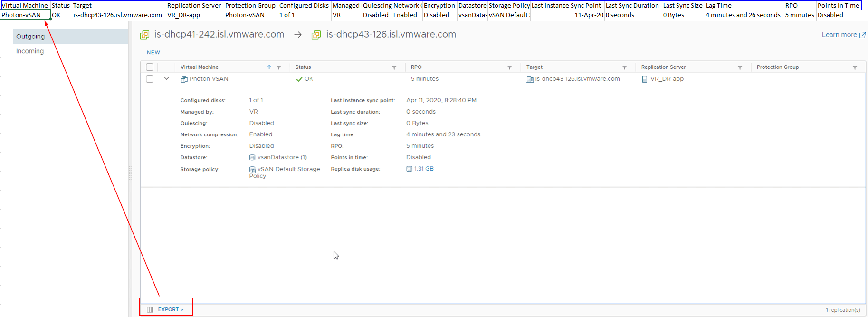
Task: Toggle column visibility via the column picker icon
Action: pos(150,310)
